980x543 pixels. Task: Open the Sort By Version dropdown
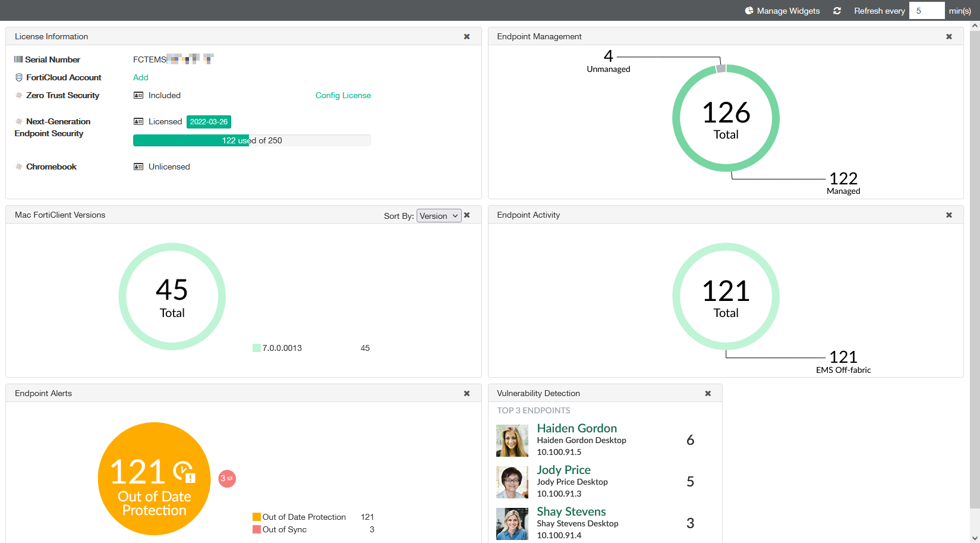point(439,216)
